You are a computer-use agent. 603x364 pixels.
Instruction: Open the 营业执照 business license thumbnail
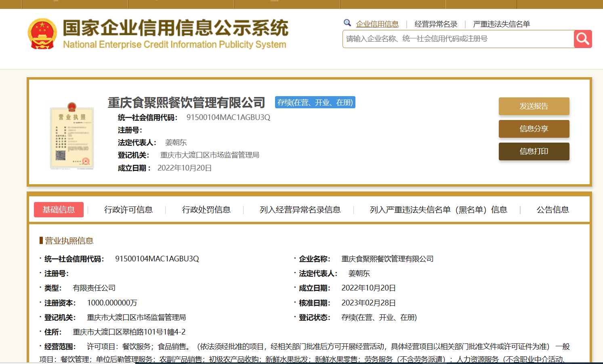[72, 136]
